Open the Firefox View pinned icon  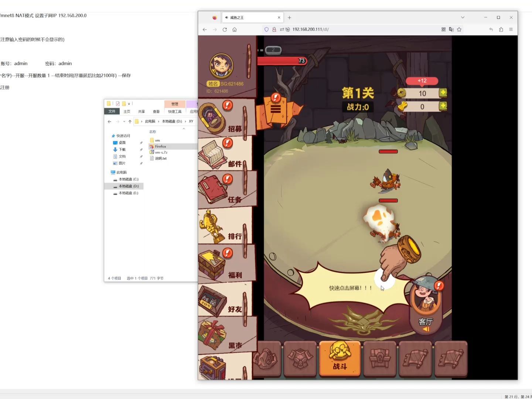pos(214,17)
